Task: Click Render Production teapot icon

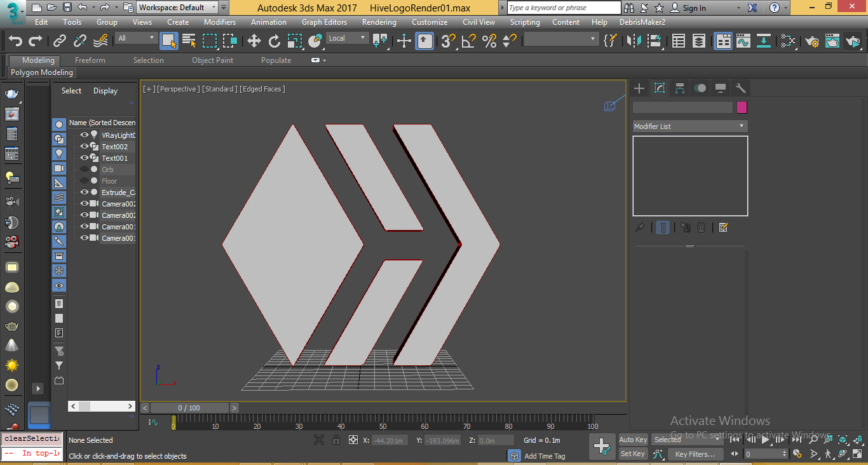Action: tap(853, 41)
